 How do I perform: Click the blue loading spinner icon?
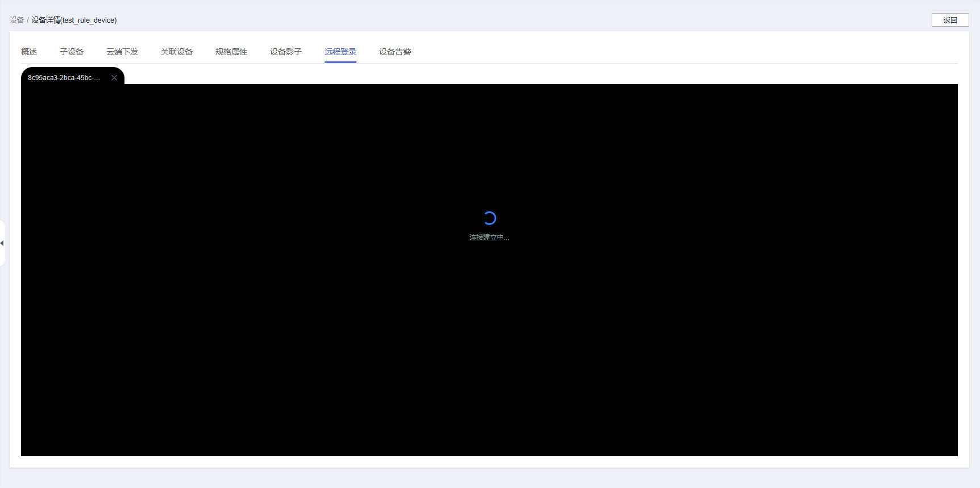click(489, 218)
